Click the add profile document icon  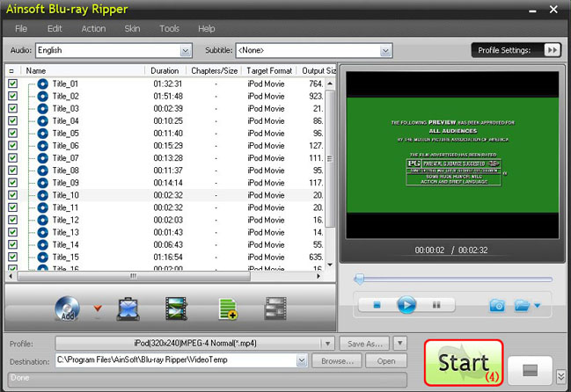pyautogui.click(x=228, y=308)
